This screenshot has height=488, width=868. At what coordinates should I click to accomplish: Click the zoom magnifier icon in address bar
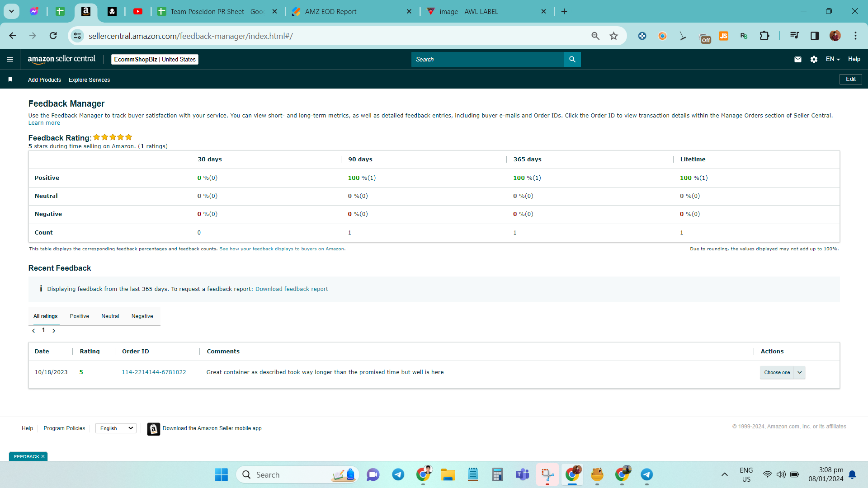tap(595, 36)
